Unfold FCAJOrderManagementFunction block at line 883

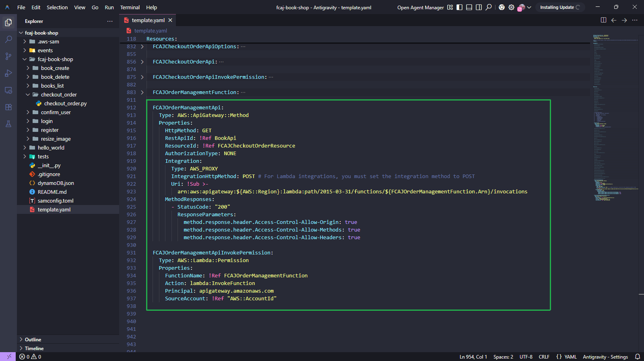pyautogui.click(x=142, y=92)
